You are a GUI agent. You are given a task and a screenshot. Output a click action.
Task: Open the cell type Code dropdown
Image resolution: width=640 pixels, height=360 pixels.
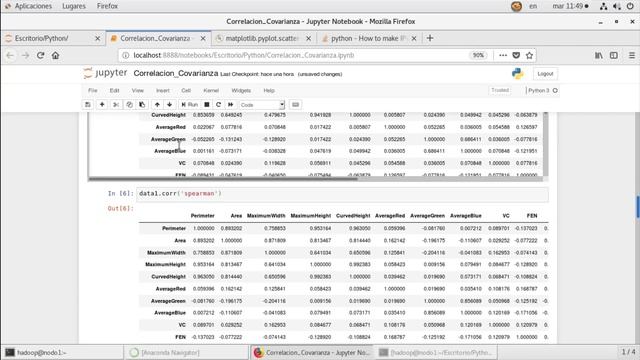point(262,105)
